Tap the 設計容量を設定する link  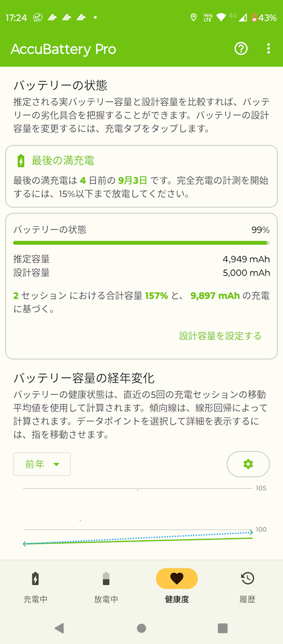tap(220, 336)
